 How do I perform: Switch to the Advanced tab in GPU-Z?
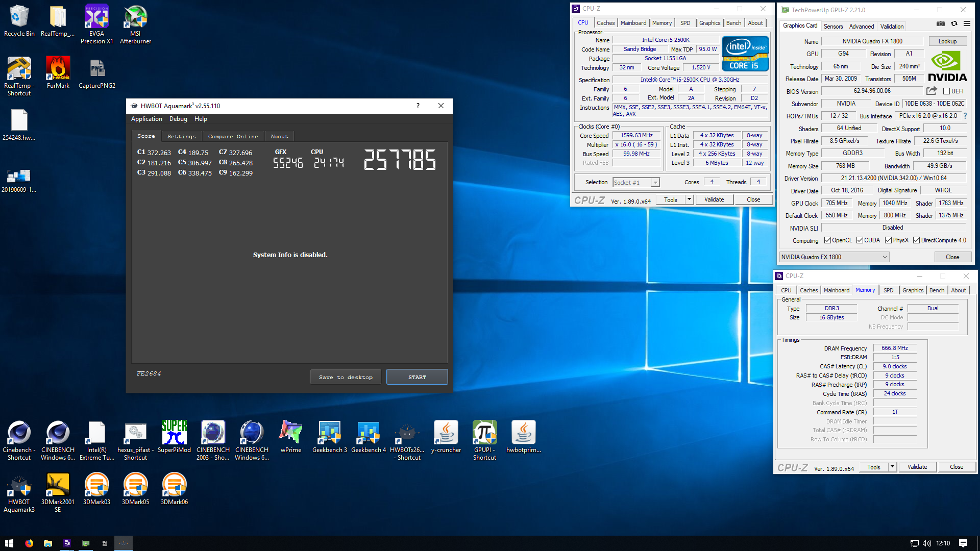(862, 26)
